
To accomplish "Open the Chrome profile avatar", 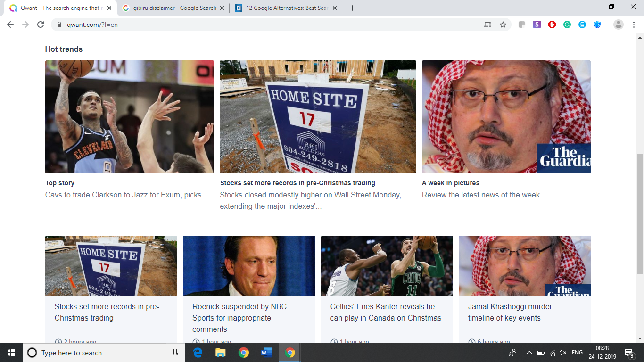I will pyautogui.click(x=619, y=25).
